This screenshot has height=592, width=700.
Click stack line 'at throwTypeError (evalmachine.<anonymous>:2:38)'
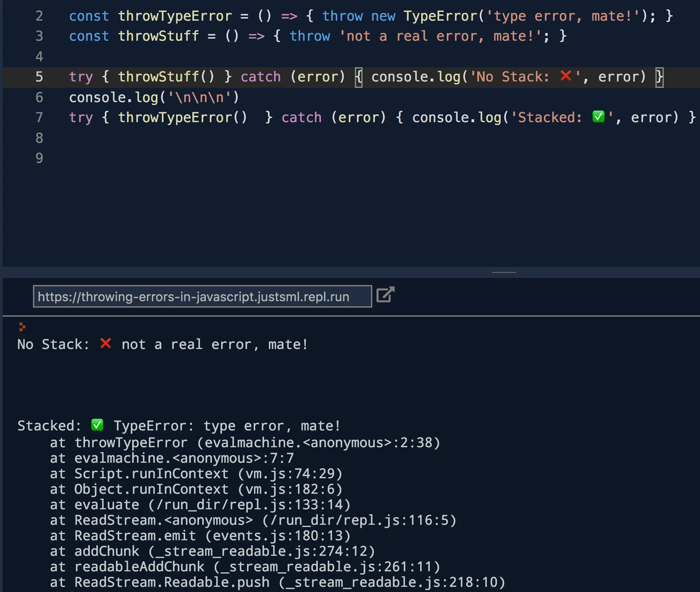(x=245, y=443)
